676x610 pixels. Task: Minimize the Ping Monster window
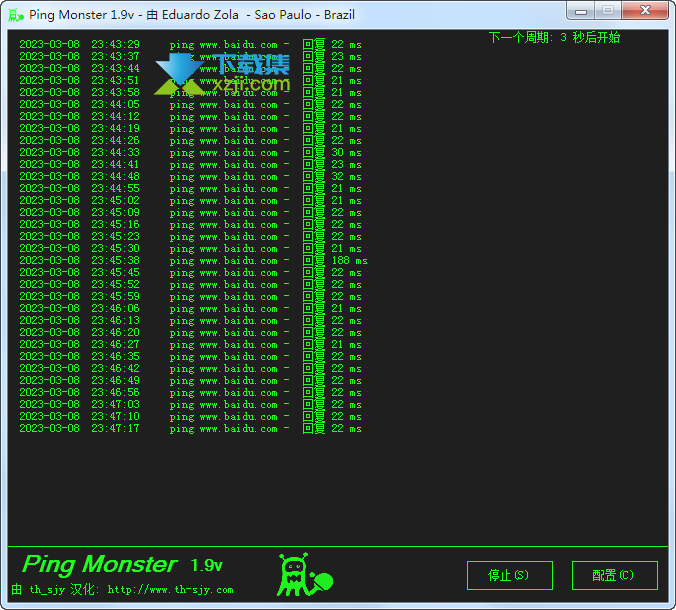[x=581, y=10]
